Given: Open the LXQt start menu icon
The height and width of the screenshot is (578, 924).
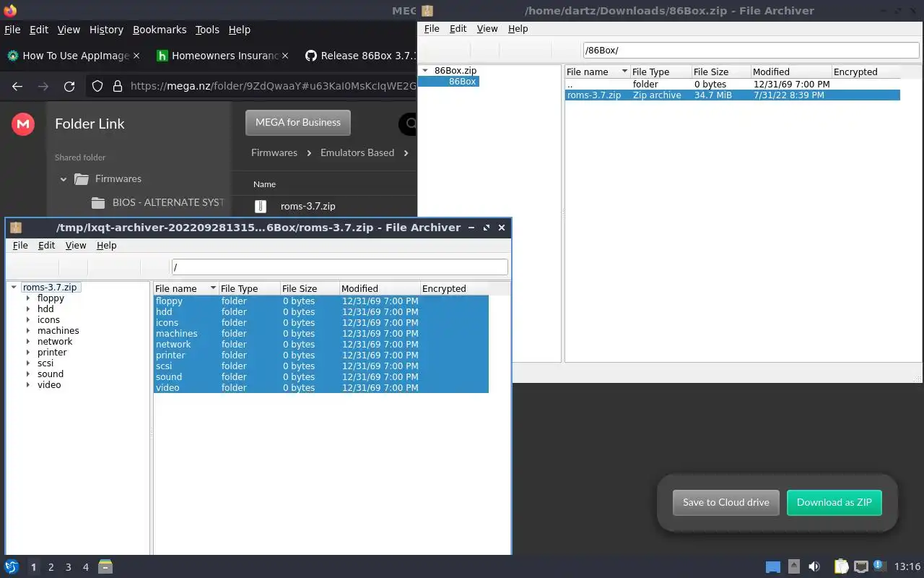Looking at the screenshot, I should (11, 567).
